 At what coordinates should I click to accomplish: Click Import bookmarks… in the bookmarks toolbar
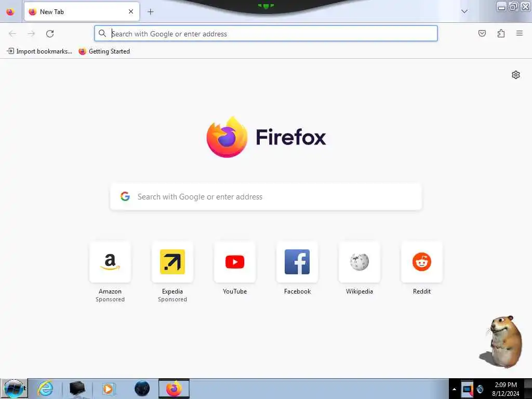39,51
